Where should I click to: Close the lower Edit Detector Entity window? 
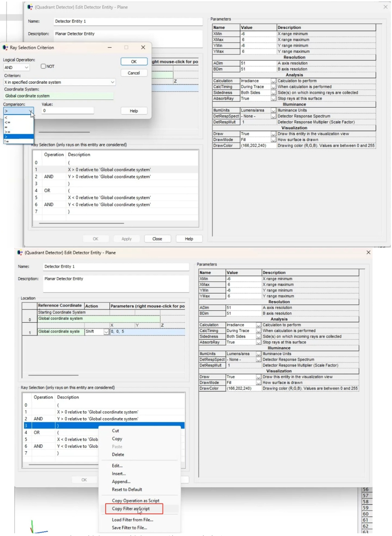368,253
